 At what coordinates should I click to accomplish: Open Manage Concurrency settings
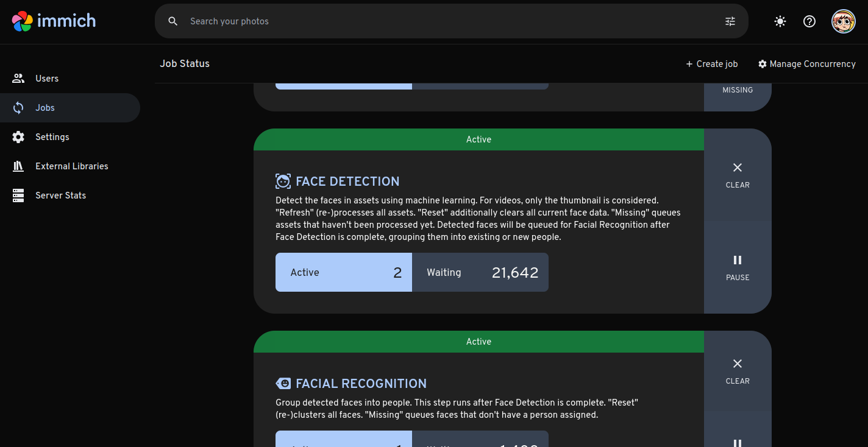(x=806, y=64)
